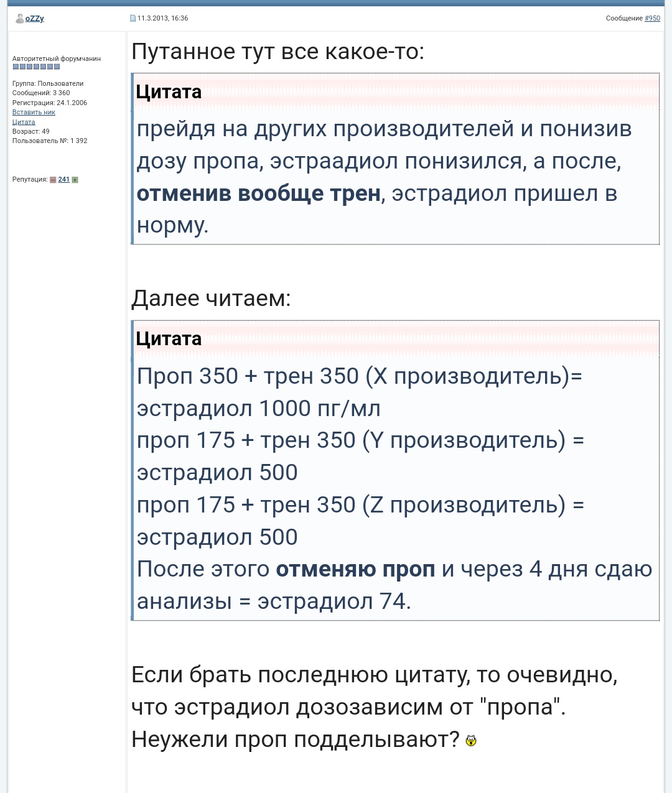Click the post document icon beside the date
Viewport: 672px width, 793px height.
click(x=133, y=19)
